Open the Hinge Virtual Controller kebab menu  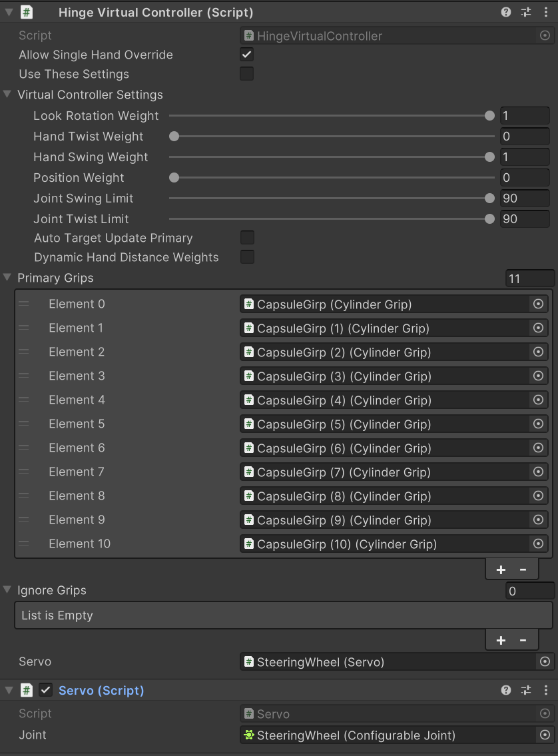(546, 12)
